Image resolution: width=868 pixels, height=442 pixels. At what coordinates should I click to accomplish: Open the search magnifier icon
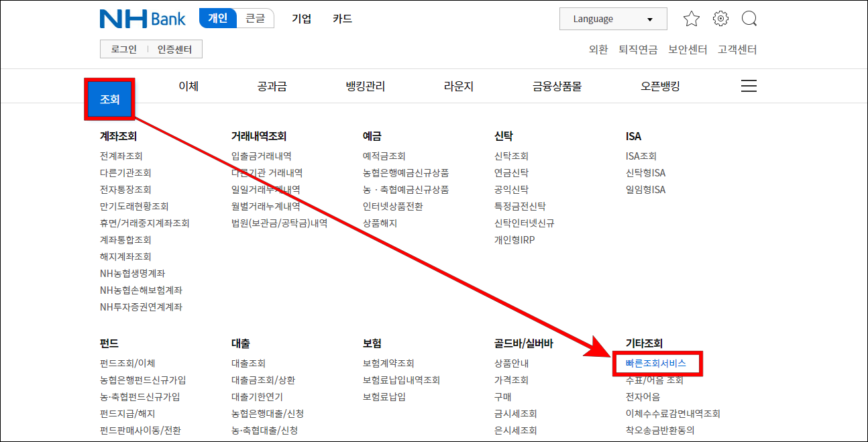[749, 18]
